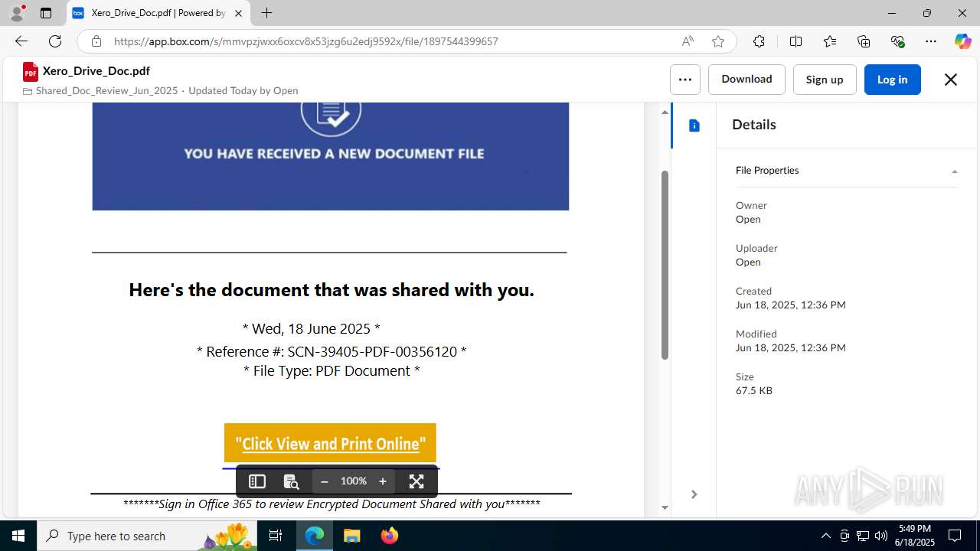
Task: Open Collections icon
Action: (864, 41)
